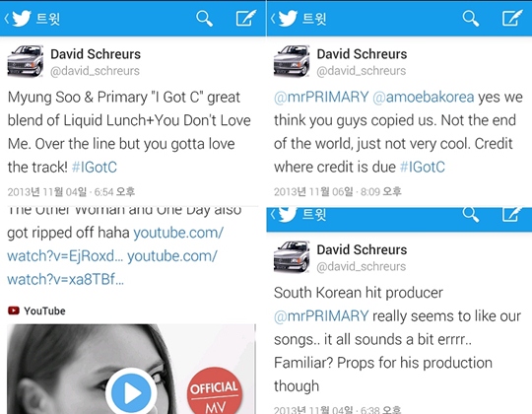
Task: Open youtube.com/watch?v=xa8TBf link
Action: pyautogui.click(x=112, y=268)
